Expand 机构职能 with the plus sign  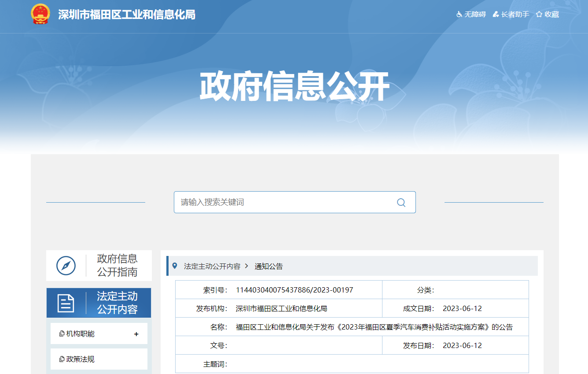[136, 334]
